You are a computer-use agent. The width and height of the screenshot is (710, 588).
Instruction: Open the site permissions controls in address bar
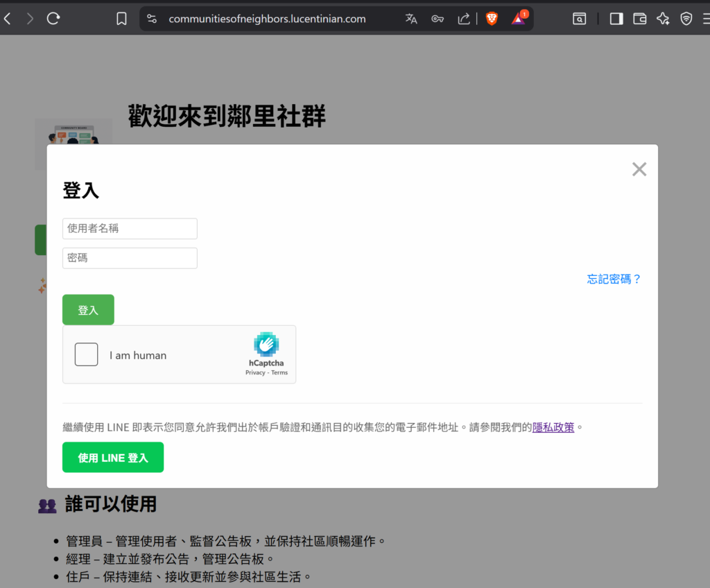pos(152,19)
